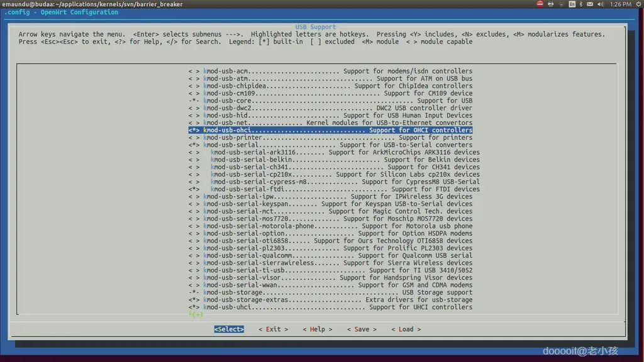Click the 'Extra drivers for usb-storage' description
Image resolution: width=644 pixels, height=362 pixels.
point(419,300)
